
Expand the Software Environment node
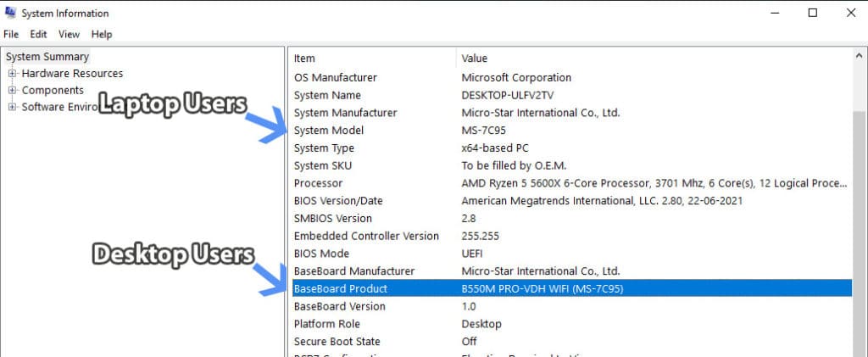click(x=12, y=107)
